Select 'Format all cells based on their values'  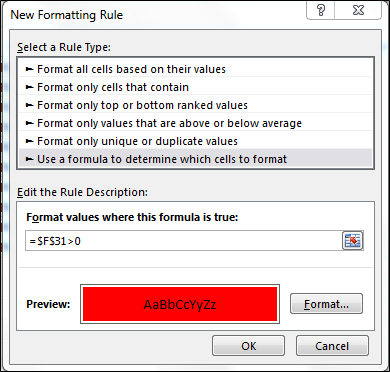click(x=195, y=69)
